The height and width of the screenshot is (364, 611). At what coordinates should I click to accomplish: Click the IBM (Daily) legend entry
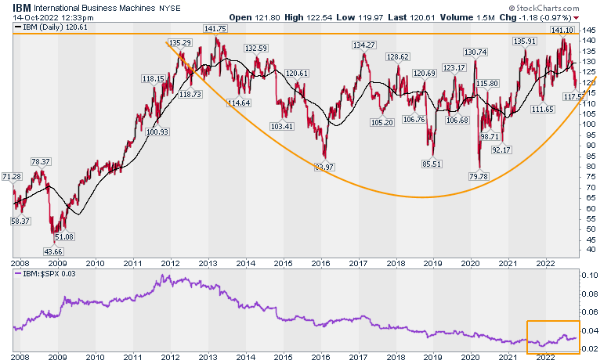pos(51,27)
